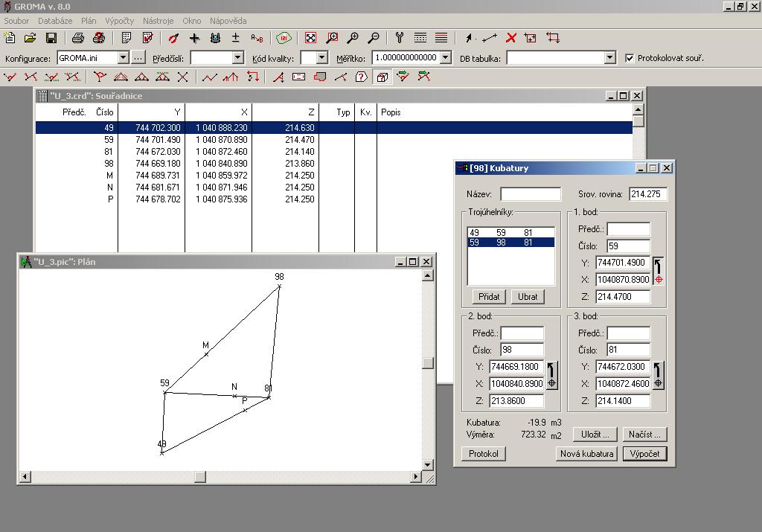The image size is (762, 532).
Task: Expand the Měřítko dropdown
Action: coord(446,58)
